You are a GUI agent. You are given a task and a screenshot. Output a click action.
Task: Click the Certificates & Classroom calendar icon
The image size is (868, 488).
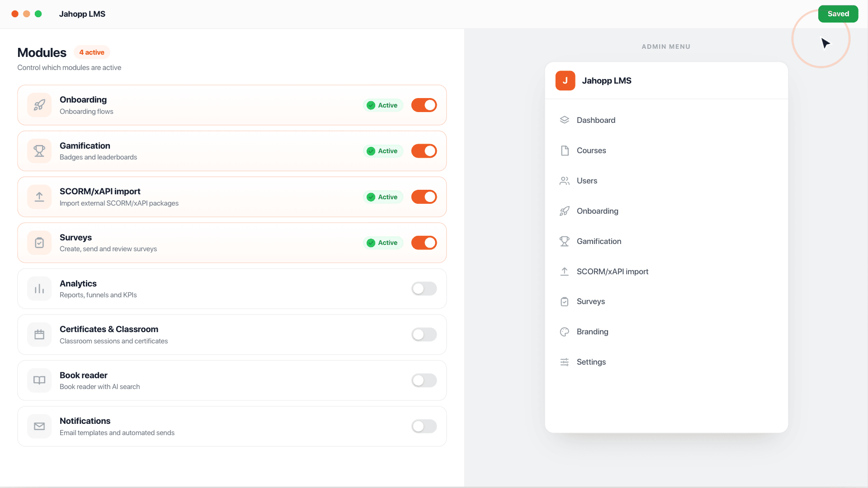click(39, 334)
